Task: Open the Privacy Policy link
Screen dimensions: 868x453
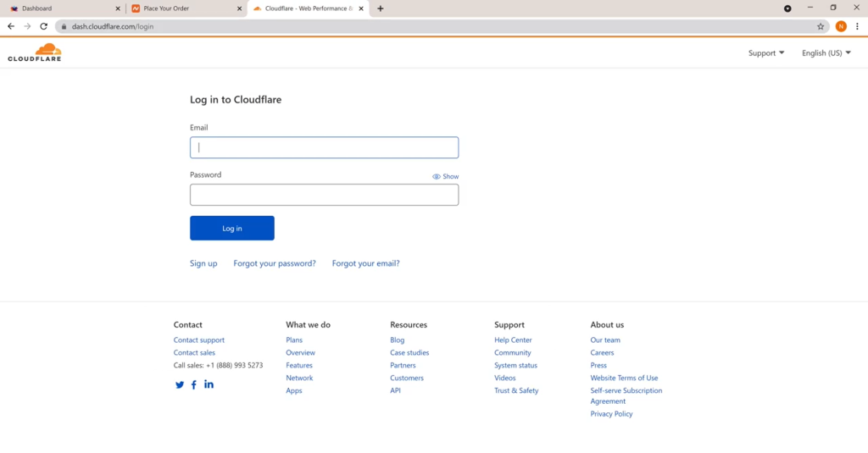Action: point(611,414)
